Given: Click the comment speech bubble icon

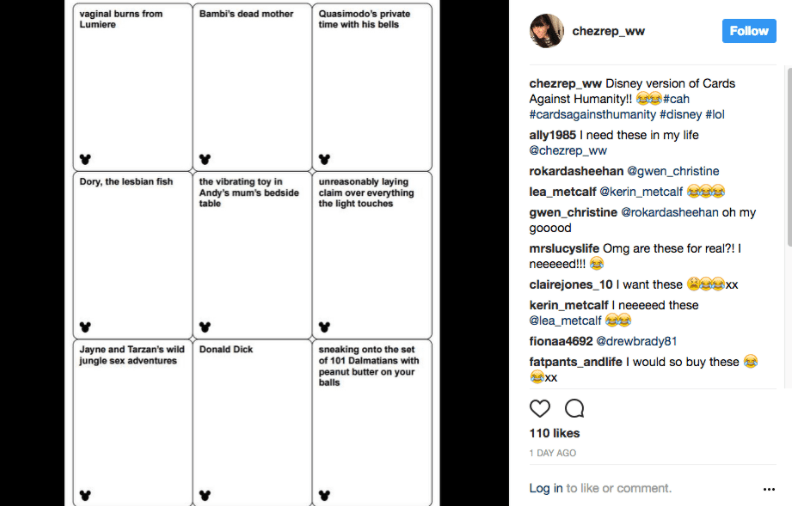Looking at the screenshot, I should (574, 408).
